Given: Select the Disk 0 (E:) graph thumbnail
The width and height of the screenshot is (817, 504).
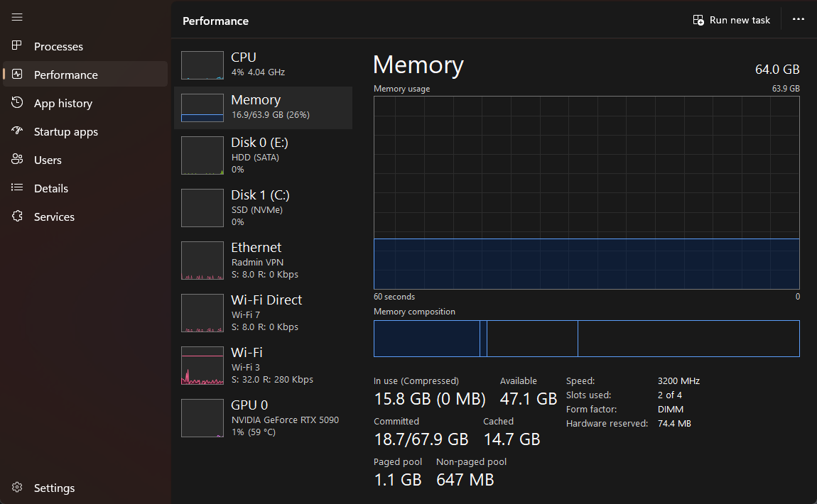Looking at the screenshot, I should [202, 155].
